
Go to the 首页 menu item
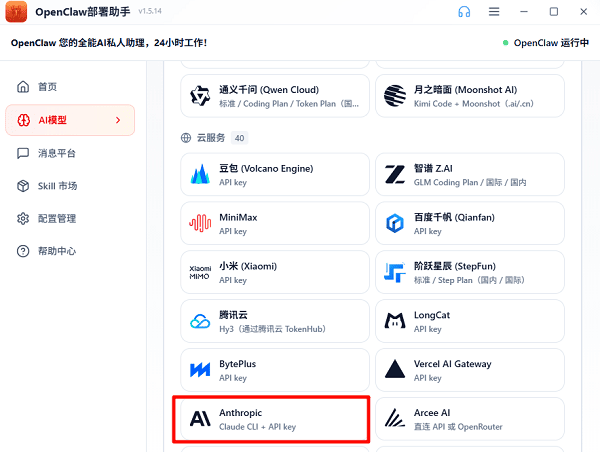(70, 87)
